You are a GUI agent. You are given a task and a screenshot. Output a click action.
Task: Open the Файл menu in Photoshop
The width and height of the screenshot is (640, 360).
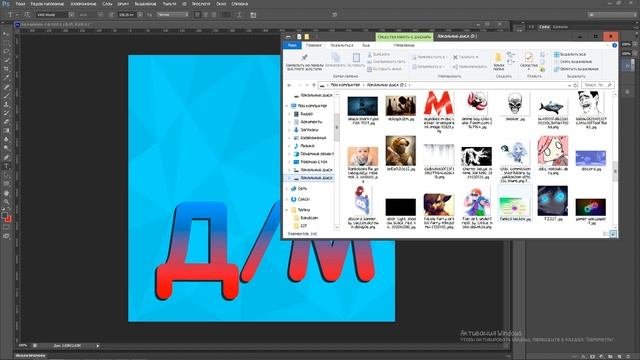20,4
